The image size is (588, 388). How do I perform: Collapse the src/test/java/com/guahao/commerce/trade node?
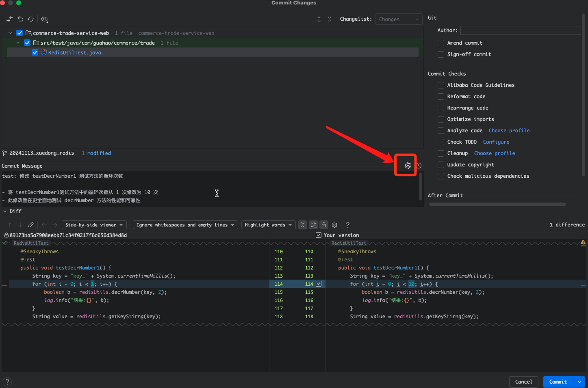coord(18,43)
